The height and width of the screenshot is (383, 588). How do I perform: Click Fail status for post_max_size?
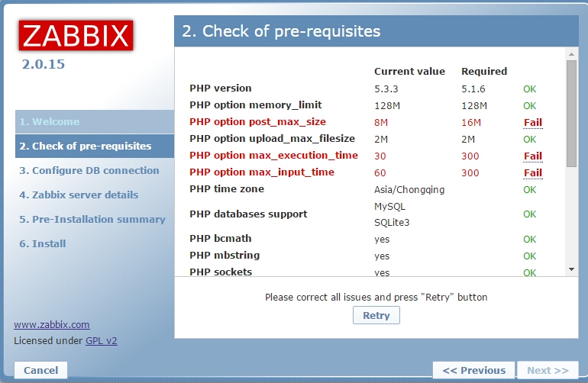533,123
